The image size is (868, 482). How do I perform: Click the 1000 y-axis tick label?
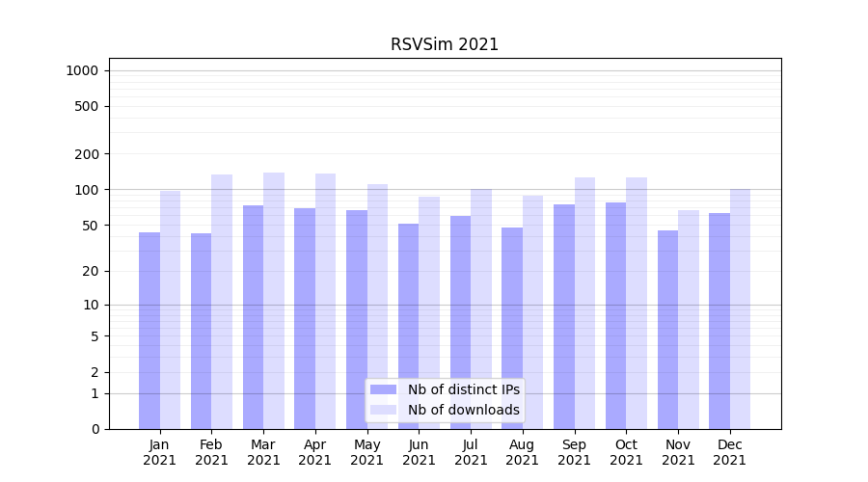82,70
